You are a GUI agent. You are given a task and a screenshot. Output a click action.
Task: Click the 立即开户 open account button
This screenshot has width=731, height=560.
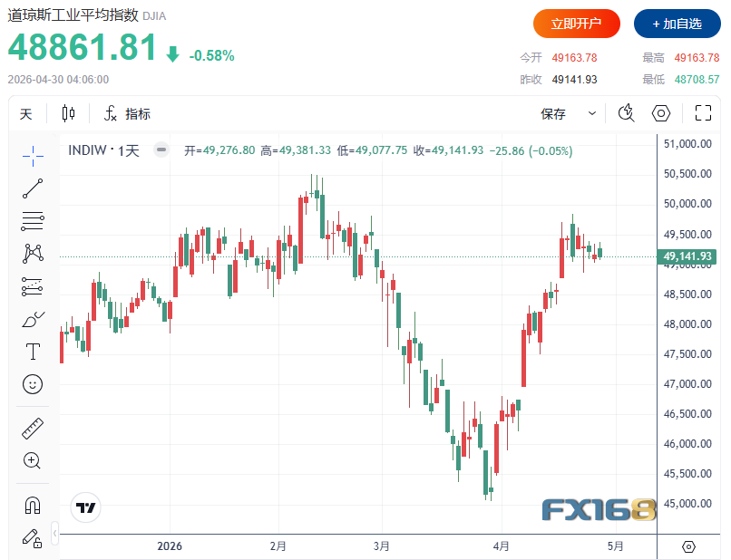(576, 24)
